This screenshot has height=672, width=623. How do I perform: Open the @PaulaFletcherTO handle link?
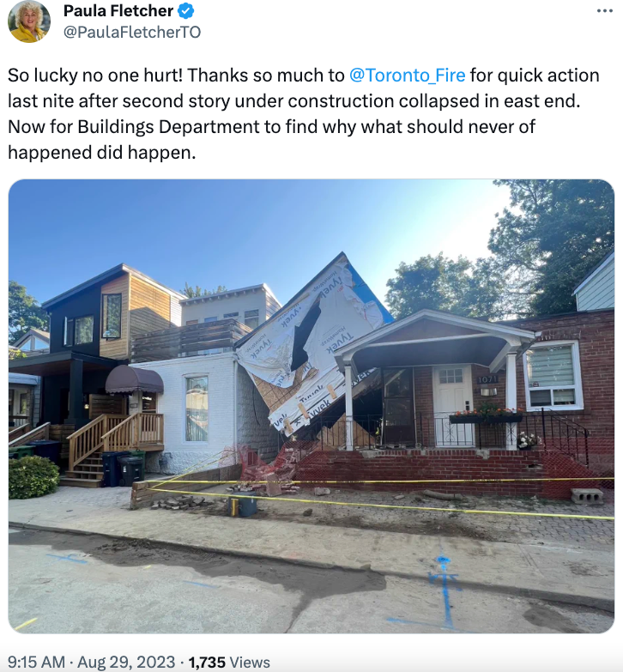click(x=132, y=32)
